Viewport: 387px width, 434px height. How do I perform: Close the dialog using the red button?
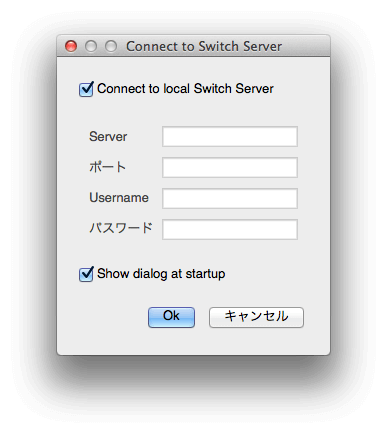pyautogui.click(x=71, y=46)
